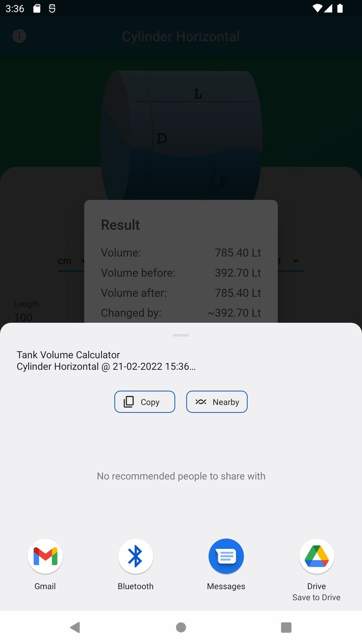Send the result over Bluetooth

tap(136, 556)
